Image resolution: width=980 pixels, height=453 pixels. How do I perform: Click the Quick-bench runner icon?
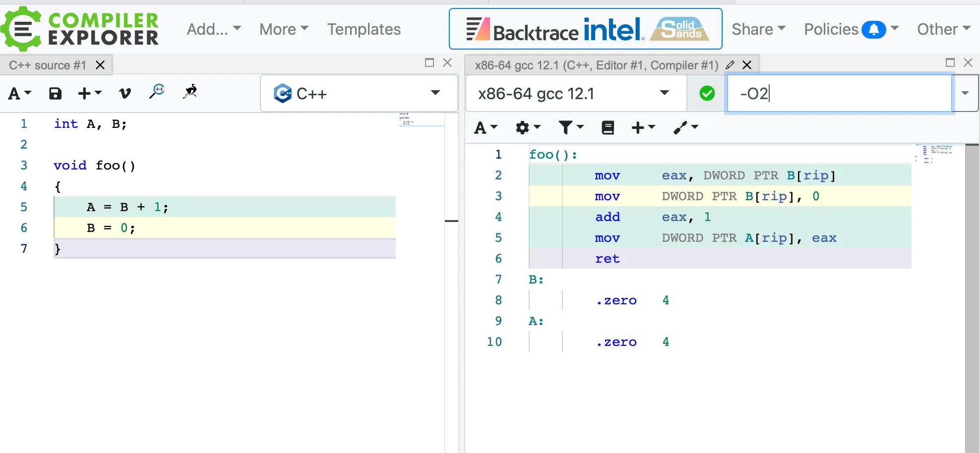pos(190,92)
